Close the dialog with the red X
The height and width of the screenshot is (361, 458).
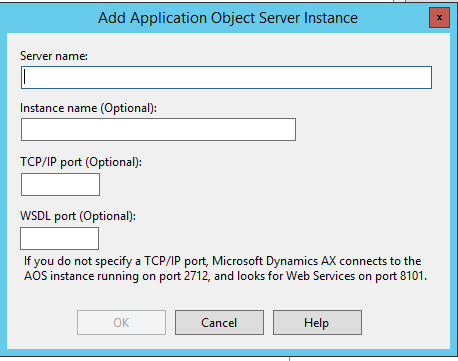point(439,18)
